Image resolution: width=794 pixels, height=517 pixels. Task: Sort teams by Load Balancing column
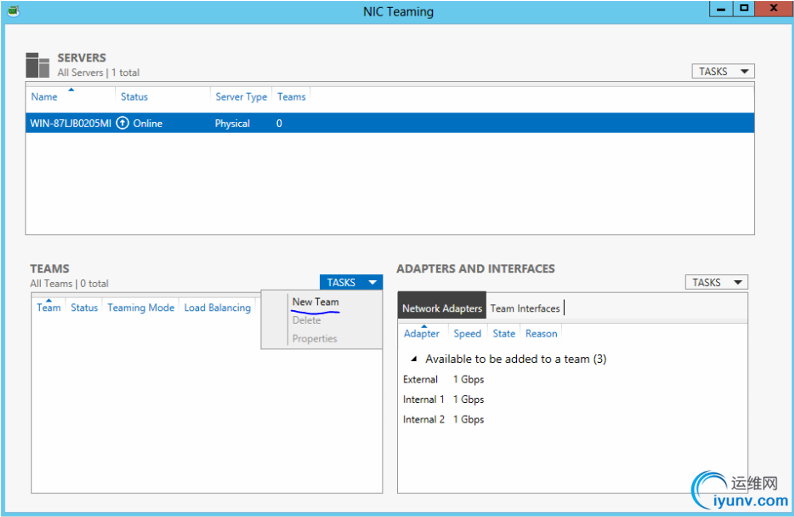click(217, 307)
